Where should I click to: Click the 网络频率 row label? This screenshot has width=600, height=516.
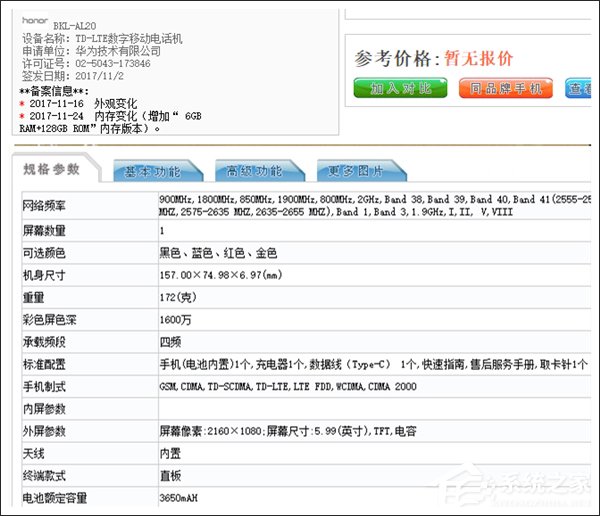pos(44,206)
